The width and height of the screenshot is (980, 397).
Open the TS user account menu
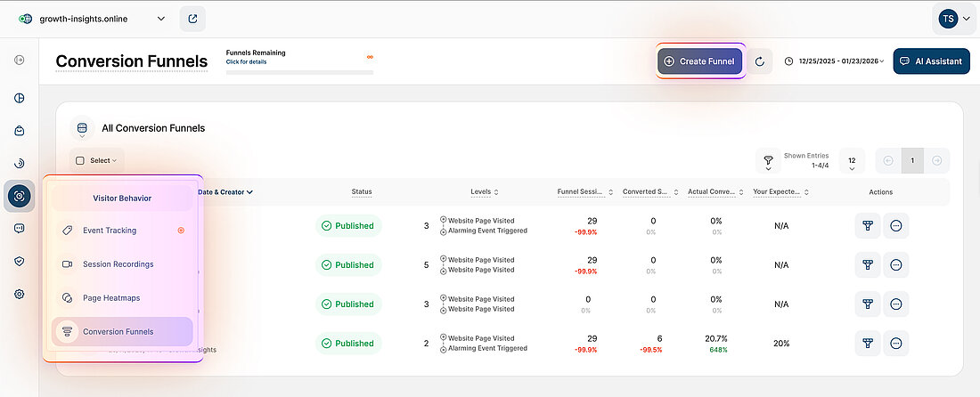pos(954,19)
